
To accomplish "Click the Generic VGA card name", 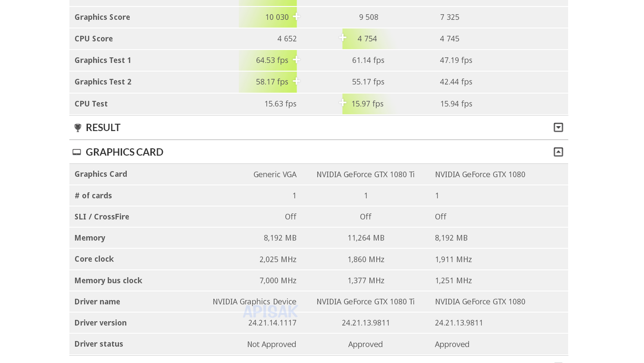I will click(x=275, y=175).
